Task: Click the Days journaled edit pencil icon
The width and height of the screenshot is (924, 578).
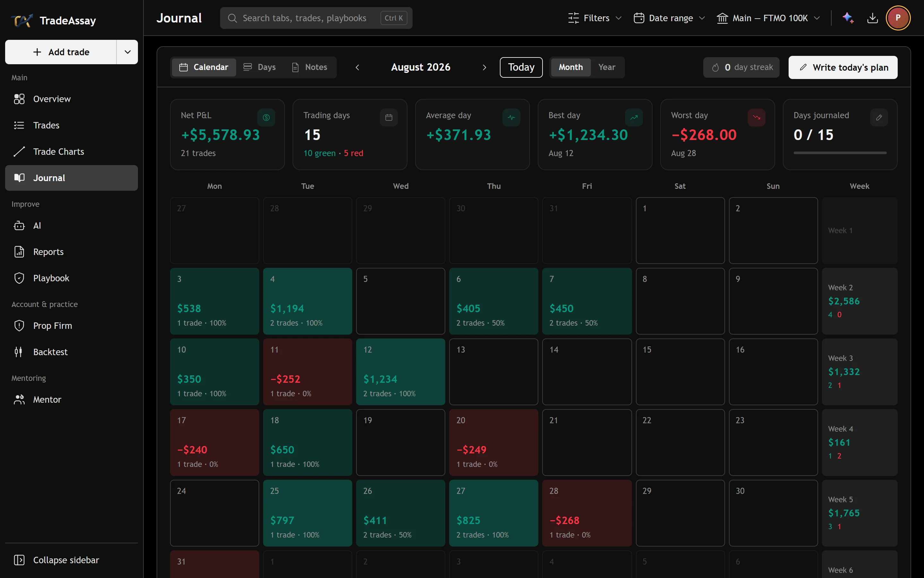Action: coord(879,117)
